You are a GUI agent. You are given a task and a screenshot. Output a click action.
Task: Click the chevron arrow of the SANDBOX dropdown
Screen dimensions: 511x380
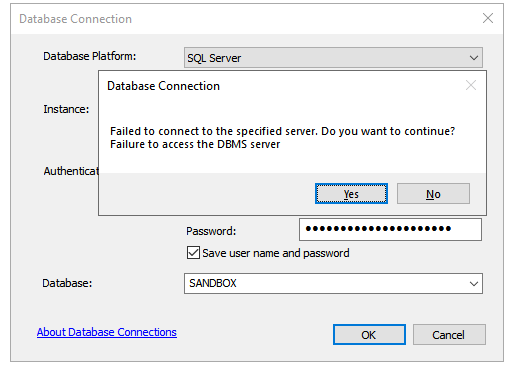coord(474,284)
